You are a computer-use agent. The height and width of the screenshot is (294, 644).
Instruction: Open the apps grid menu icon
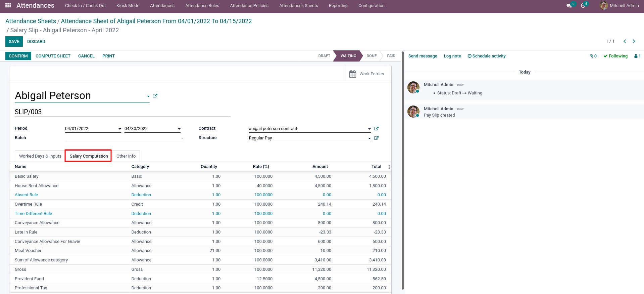coord(8,5)
